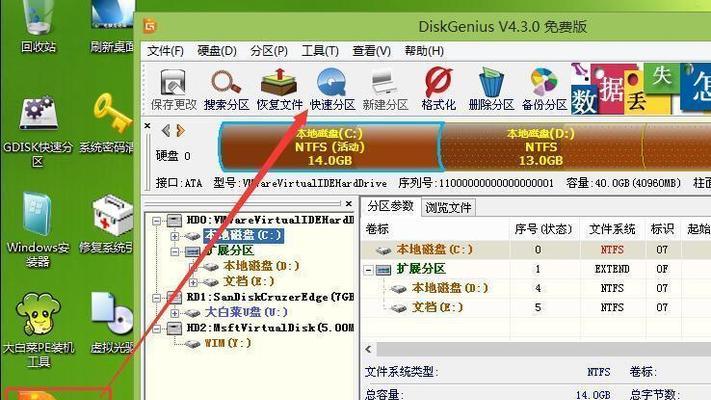Screen dimensions: 711x400
Task: Select 文档(E:) in the disk tree
Action: tap(249, 282)
